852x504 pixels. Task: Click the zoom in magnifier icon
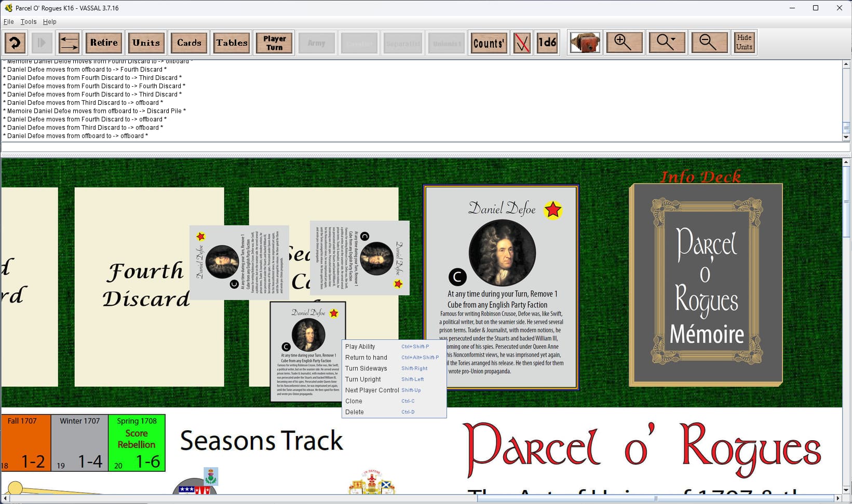click(625, 43)
